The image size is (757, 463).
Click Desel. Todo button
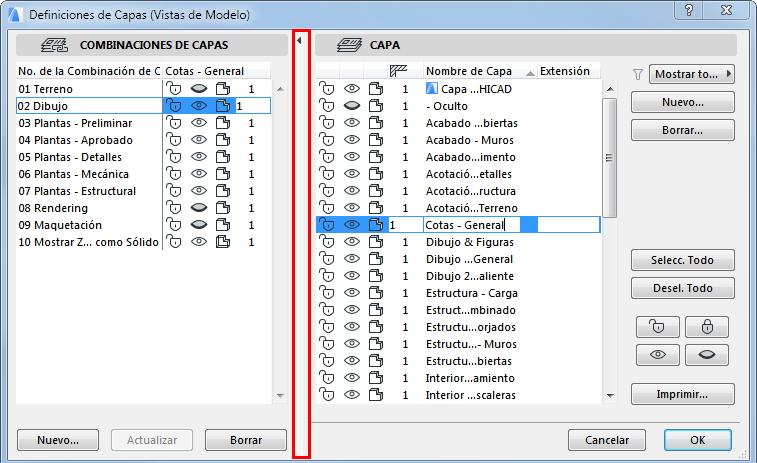pyautogui.click(x=683, y=288)
